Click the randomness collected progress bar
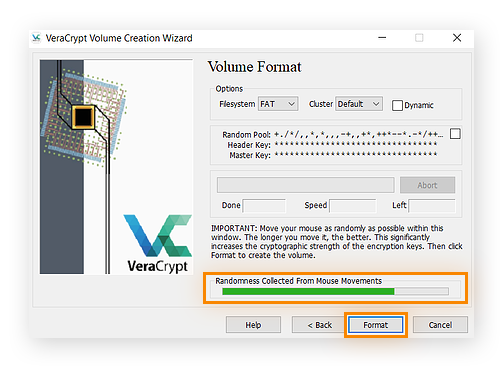 (x=335, y=292)
